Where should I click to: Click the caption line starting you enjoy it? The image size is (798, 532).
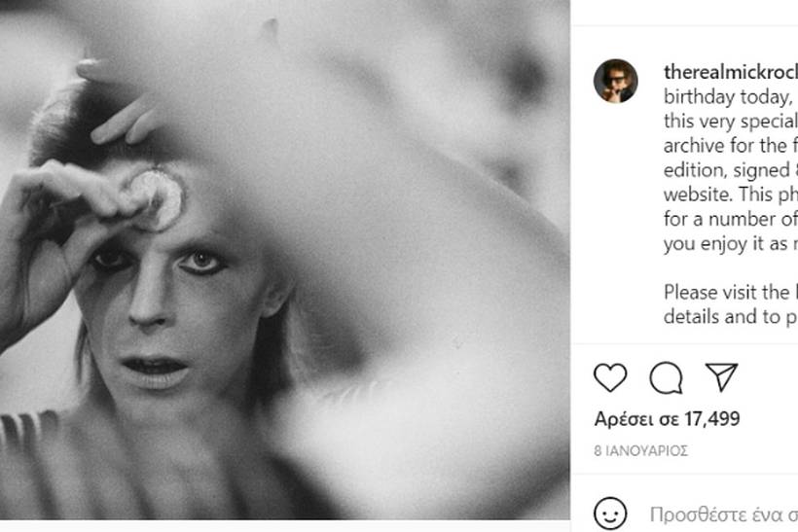pyautogui.click(x=730, y=244)
